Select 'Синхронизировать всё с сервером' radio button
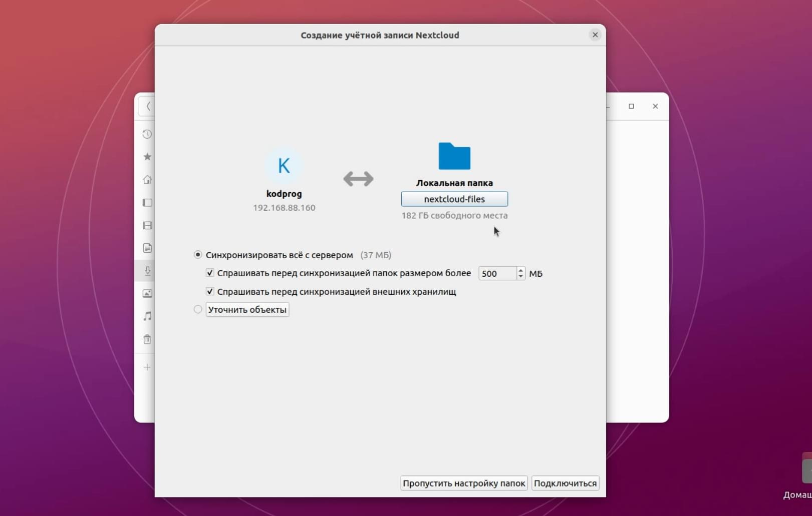This screenshot has height=516, width=812. pos(198,255)
